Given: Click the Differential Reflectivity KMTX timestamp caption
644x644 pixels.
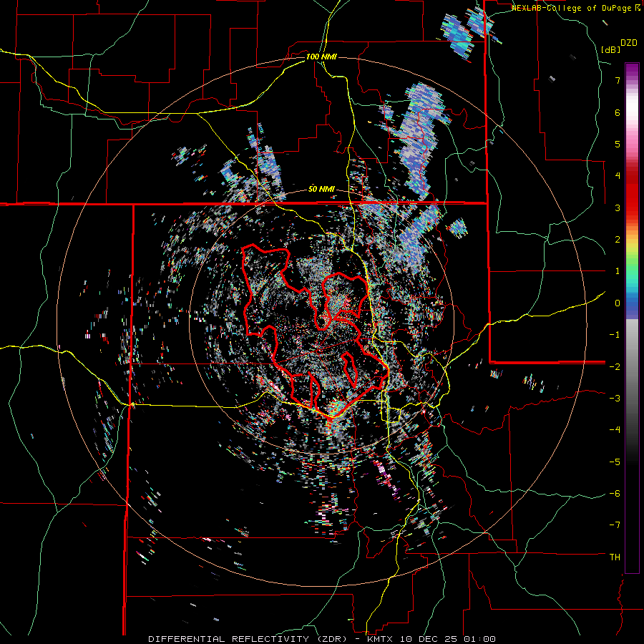Looking at the screenshot, I should pos(322,639).
